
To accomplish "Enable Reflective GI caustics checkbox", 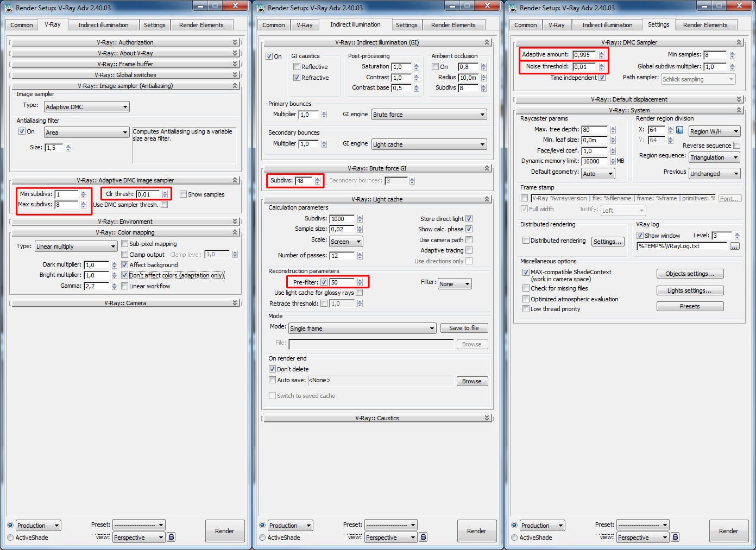I will [x=297, y=67].
